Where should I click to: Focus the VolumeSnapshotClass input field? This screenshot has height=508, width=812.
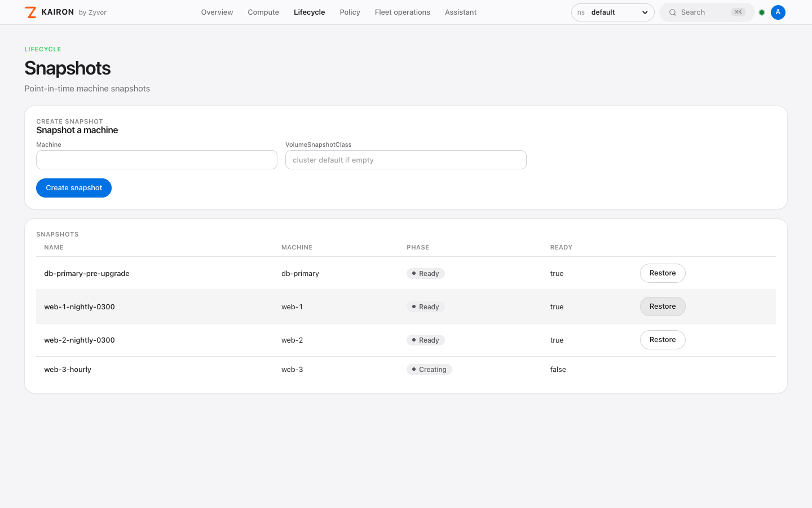pos(406,160)
